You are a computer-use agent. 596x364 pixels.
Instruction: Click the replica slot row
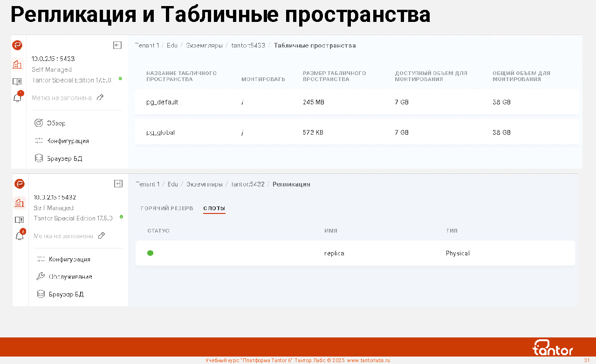coord(355,253)
